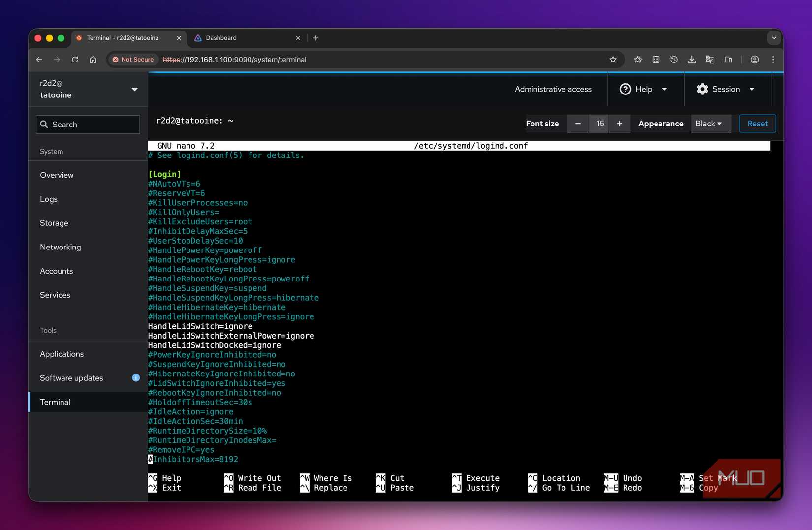Open the Session dropdown menu

pyautogui.click(x=725, y=89)
